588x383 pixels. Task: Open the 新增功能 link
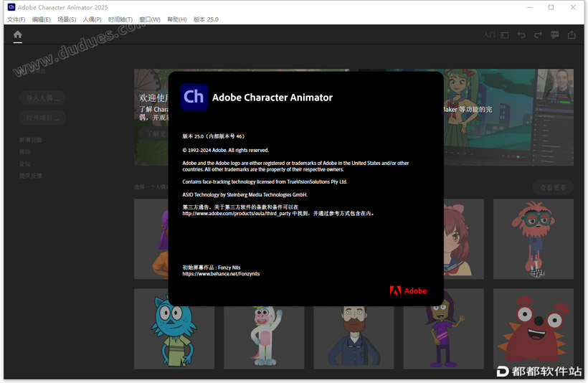pyautogui.click(x=31, y=140)
